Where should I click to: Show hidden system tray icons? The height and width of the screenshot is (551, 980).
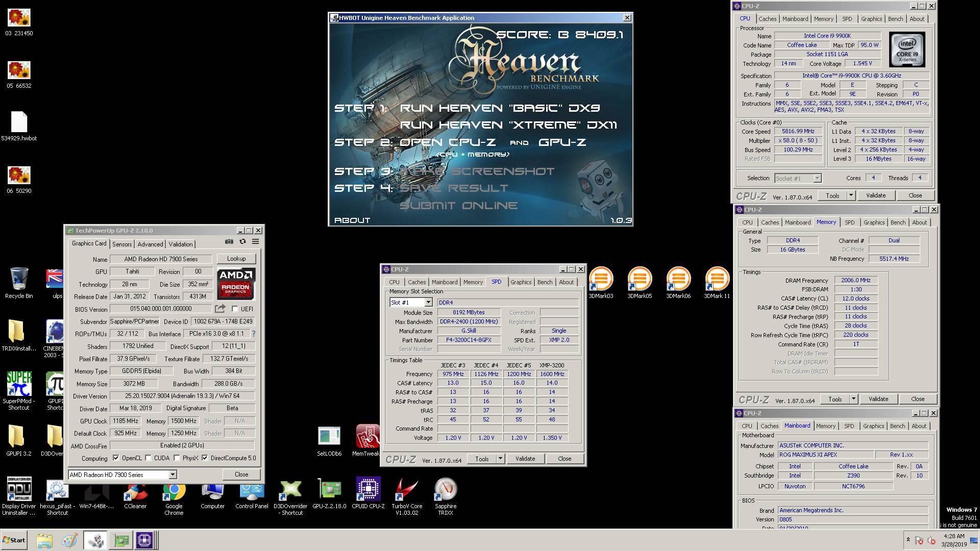tap(908, 540)
